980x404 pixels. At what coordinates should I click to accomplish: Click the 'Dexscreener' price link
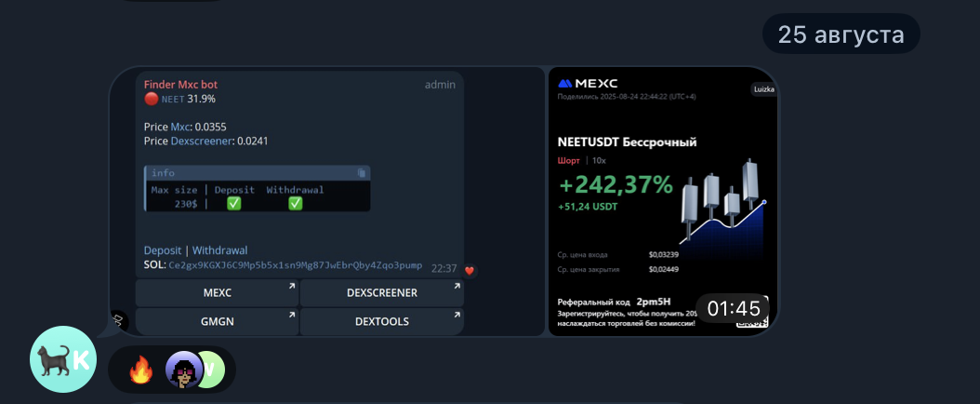(202, 141)
